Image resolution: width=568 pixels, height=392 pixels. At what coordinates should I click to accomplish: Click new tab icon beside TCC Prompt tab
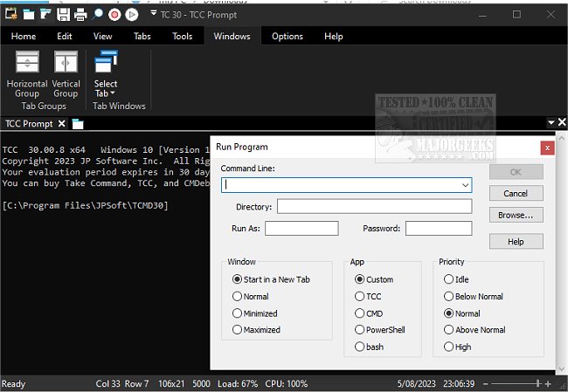(x=77, y=124)
